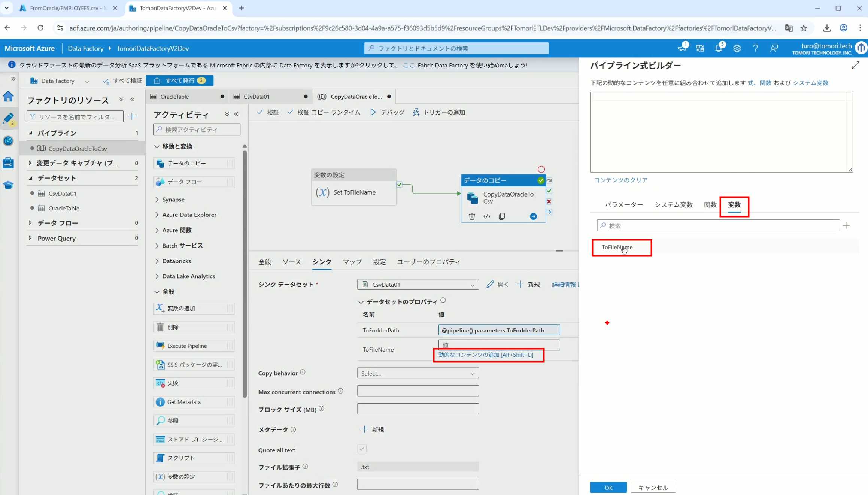Image resolution: width=868 pixels, height=495 pixels.
Task: Toggle the Quote all text checkbox
Action: [x=362, y=449]
